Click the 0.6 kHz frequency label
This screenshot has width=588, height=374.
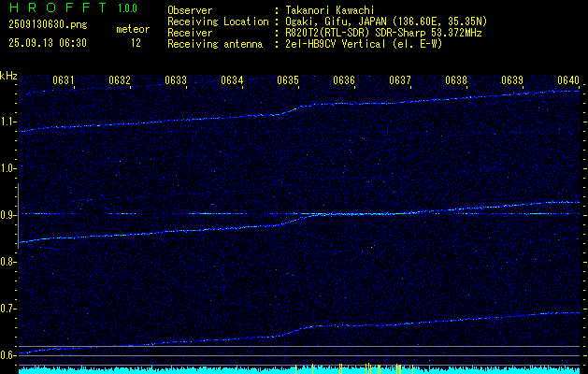(8, 355)
